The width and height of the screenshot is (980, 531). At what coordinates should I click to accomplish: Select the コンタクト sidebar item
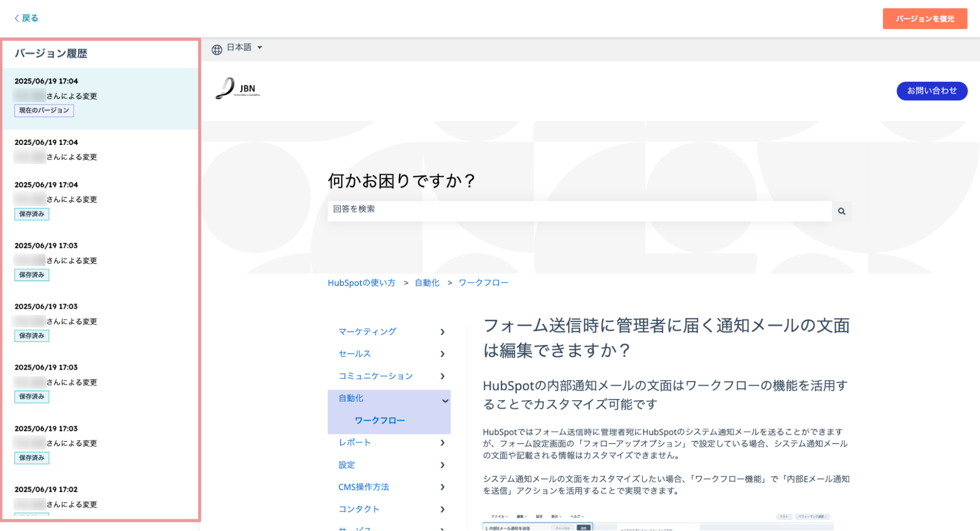359,509
